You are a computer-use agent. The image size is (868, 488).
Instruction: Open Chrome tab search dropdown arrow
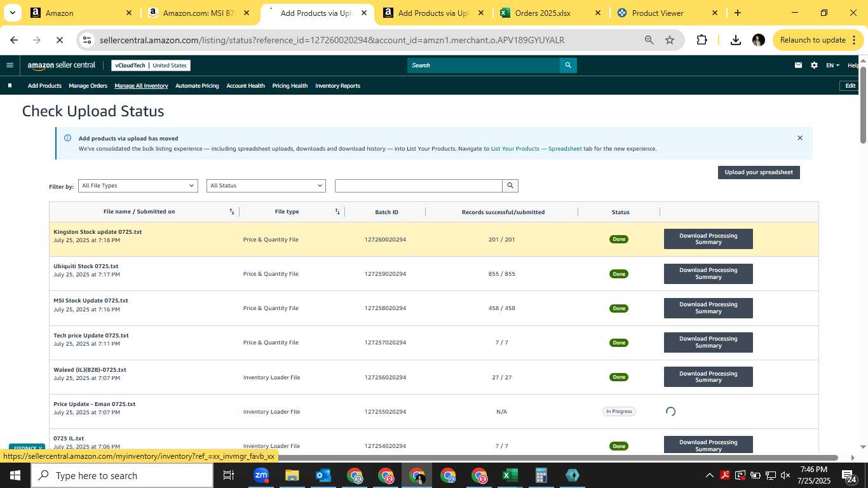coord(13,13)
